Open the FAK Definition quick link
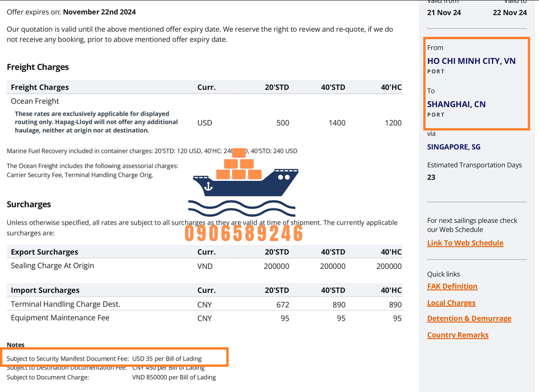This screenshot has width=539, height=392. coord(452,286)
